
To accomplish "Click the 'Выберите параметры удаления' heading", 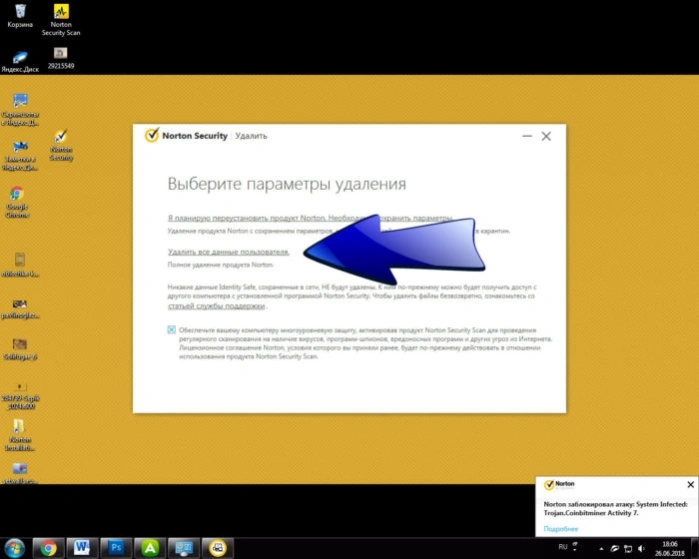I will point(287,184).
